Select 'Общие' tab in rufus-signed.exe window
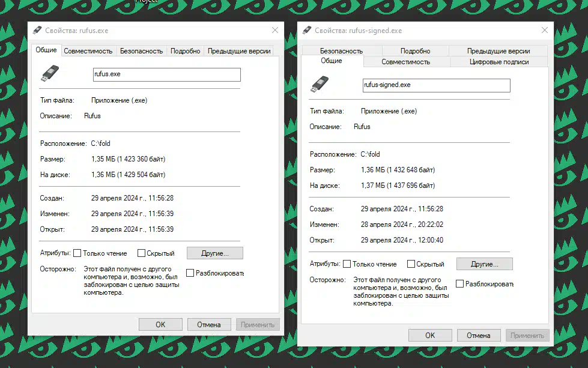 (332, 61)
